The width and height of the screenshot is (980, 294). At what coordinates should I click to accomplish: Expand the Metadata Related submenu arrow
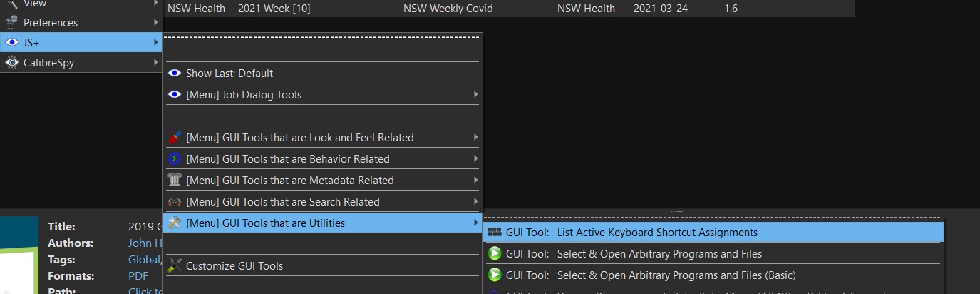point(475,181)
